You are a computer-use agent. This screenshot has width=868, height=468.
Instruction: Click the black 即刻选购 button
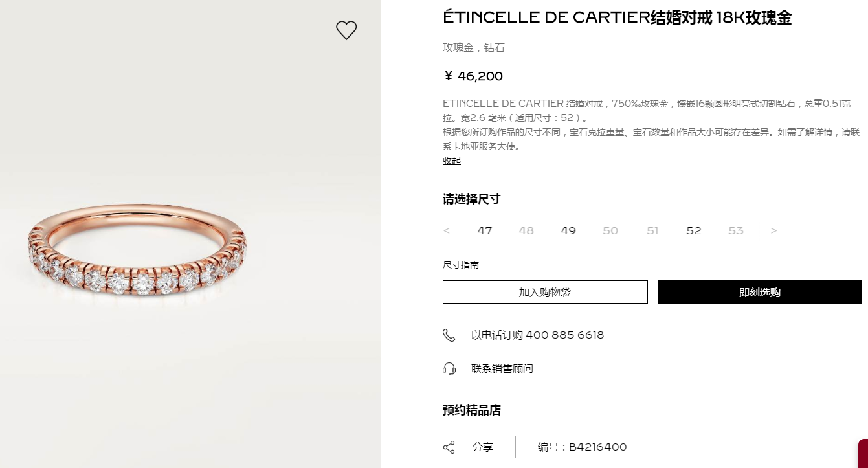click(760, 292)
